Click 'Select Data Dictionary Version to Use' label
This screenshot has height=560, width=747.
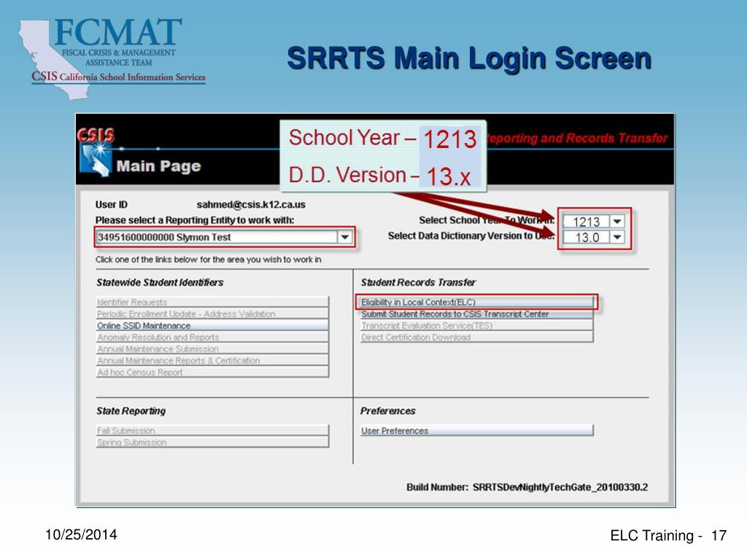click(x=471, y=236)
